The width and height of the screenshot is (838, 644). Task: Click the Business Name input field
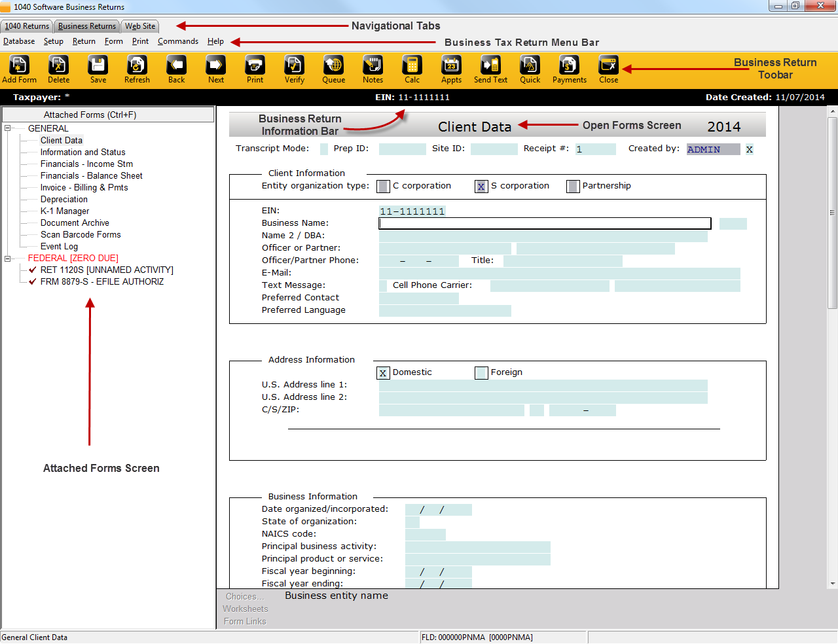coord(545,224)
